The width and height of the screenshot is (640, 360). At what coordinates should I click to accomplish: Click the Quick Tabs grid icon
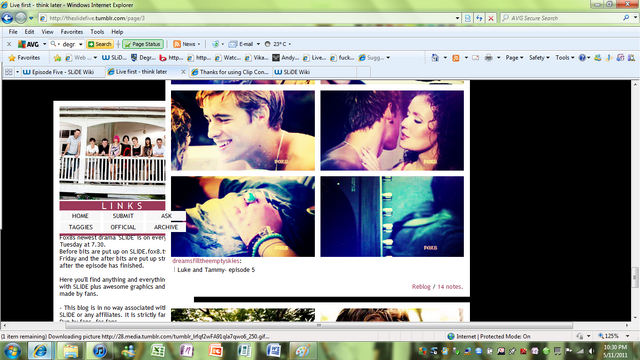click(x=8, y=72)
